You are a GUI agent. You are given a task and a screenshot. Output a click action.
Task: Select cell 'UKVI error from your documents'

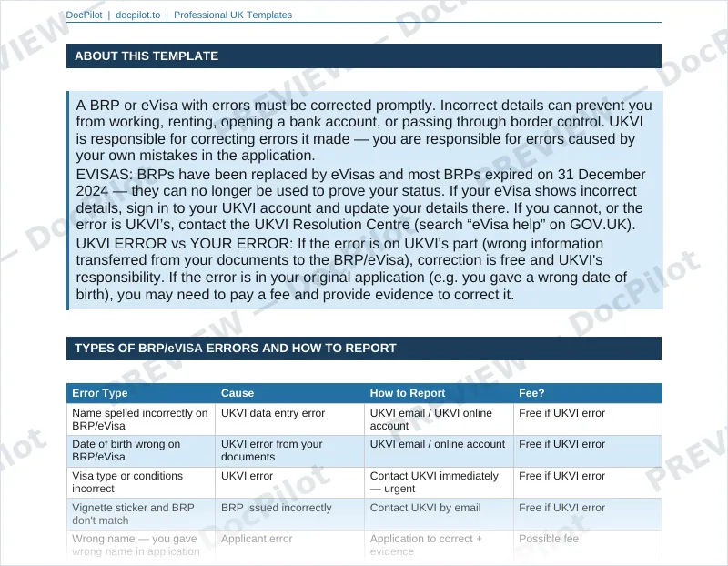289,450
